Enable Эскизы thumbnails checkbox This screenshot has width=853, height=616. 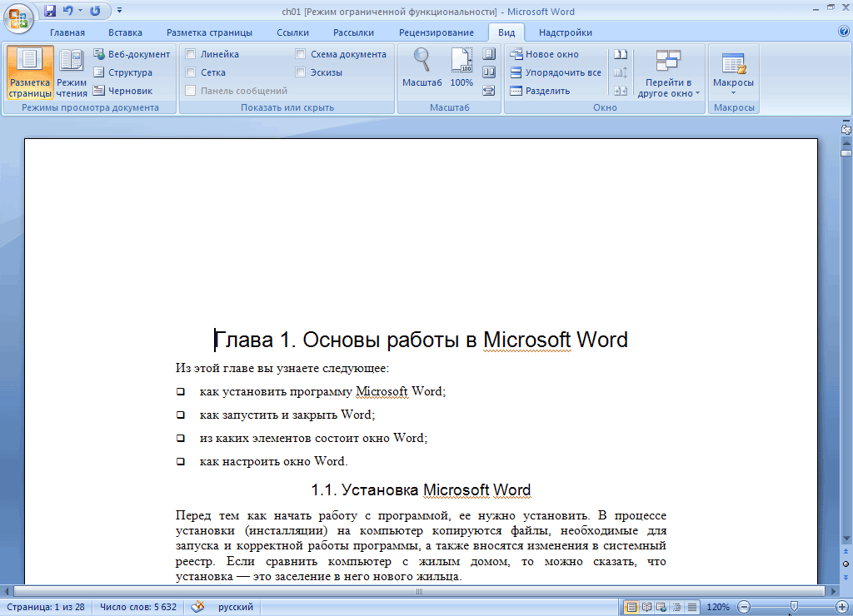pos(300,72)
